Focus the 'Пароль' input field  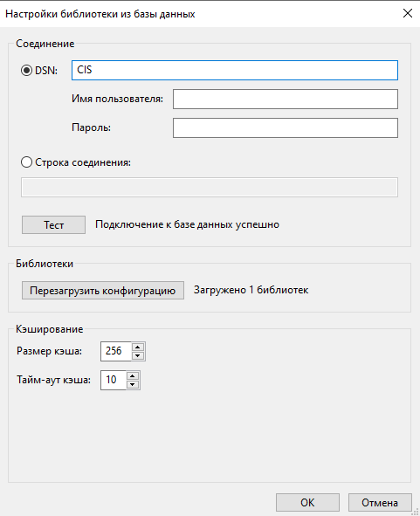286,128
